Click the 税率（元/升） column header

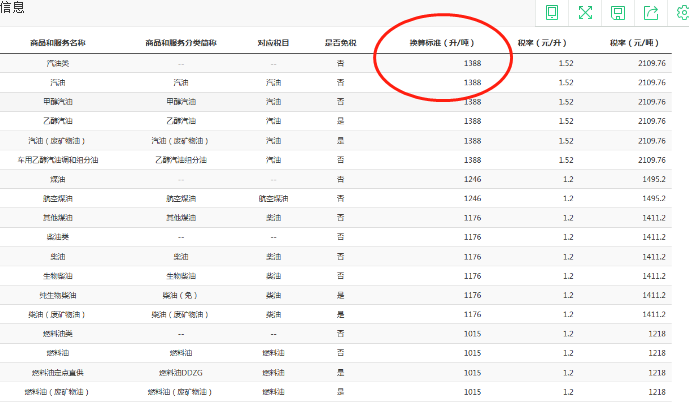click(x=543, y=43)
